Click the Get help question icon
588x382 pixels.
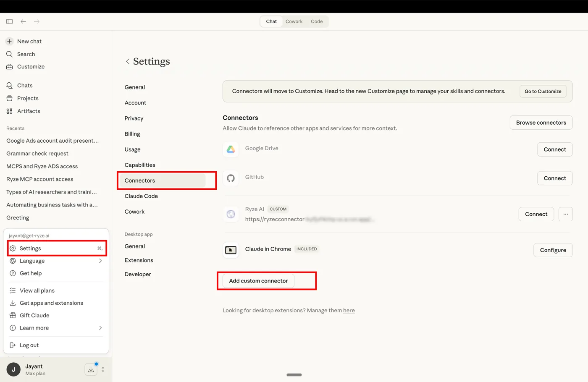point(13,273)
